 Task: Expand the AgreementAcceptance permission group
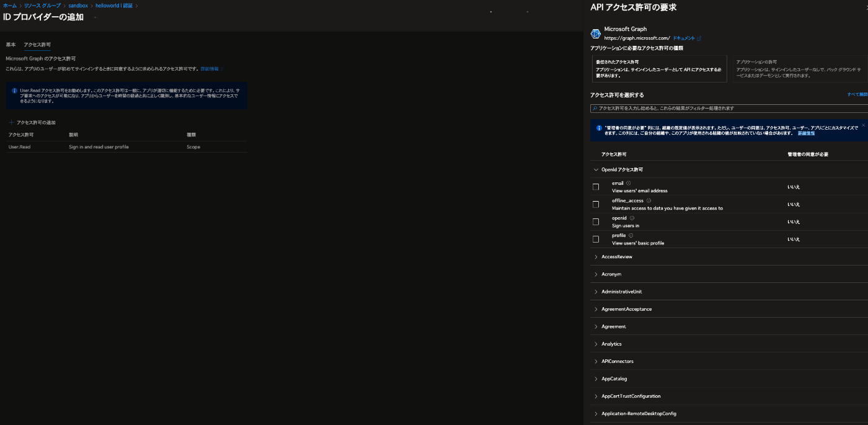tap(596, 309)
